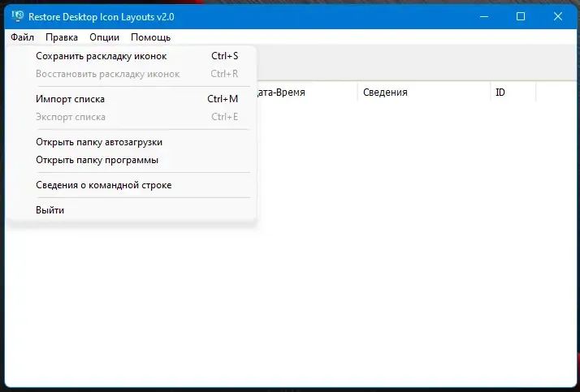Image resolution: width=580 pixels, height=392 pixels.
Task: Click Открыть папку автозагрузки
Action: pyautogui.click(x=132, y=142)
